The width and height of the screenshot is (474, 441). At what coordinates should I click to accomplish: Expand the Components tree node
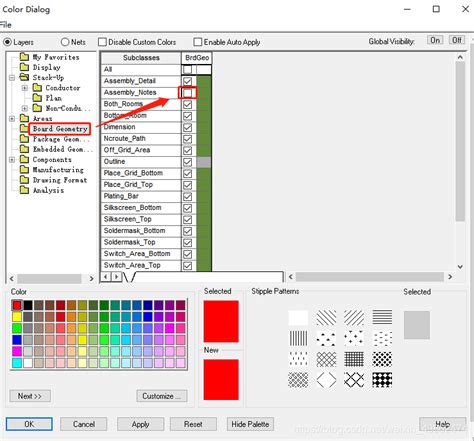point(12,160)
